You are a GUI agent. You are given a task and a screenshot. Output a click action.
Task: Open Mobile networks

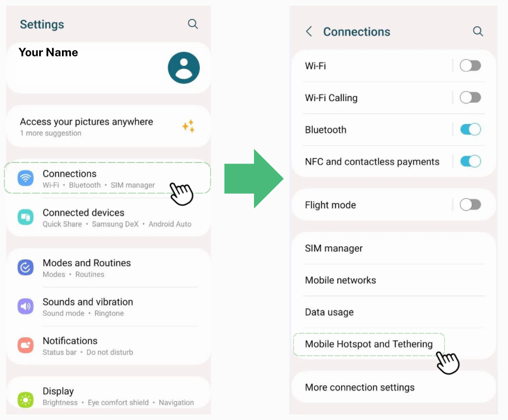click(x=341, y=280)
